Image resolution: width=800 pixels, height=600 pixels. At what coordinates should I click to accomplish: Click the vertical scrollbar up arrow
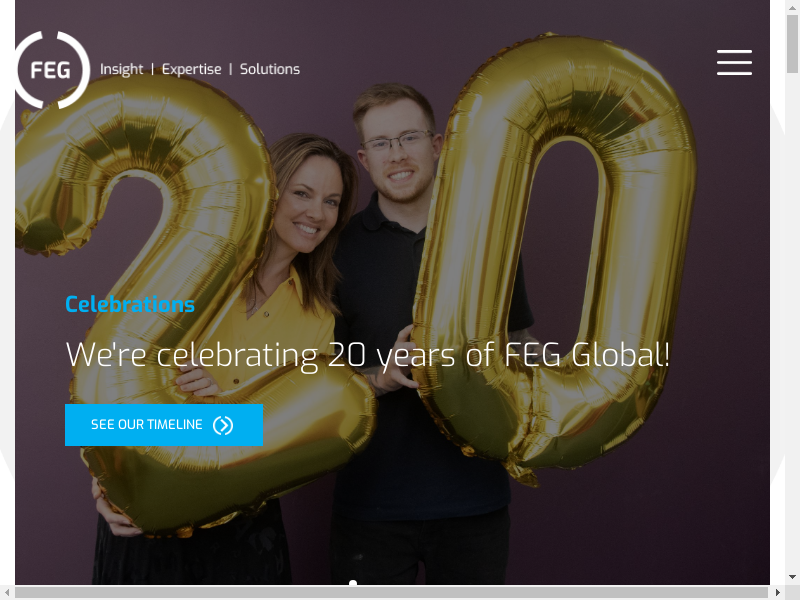pyautogui.click(x=792, y=7)
